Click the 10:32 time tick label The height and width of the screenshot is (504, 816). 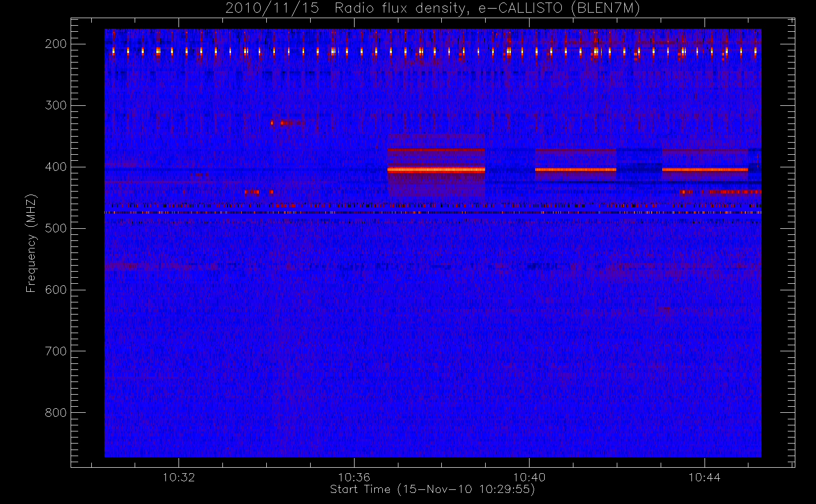coord(179,477)
